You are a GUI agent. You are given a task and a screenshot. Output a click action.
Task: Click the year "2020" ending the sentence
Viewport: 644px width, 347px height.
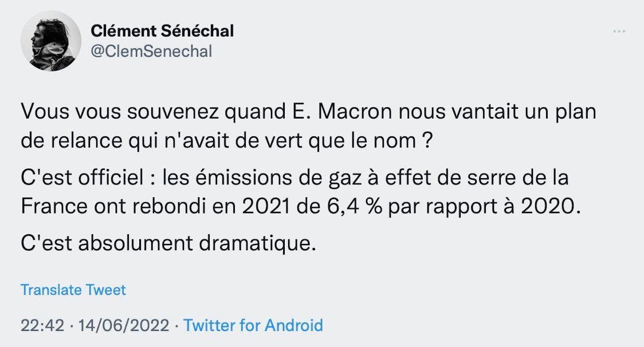click(x=548, y=207)
